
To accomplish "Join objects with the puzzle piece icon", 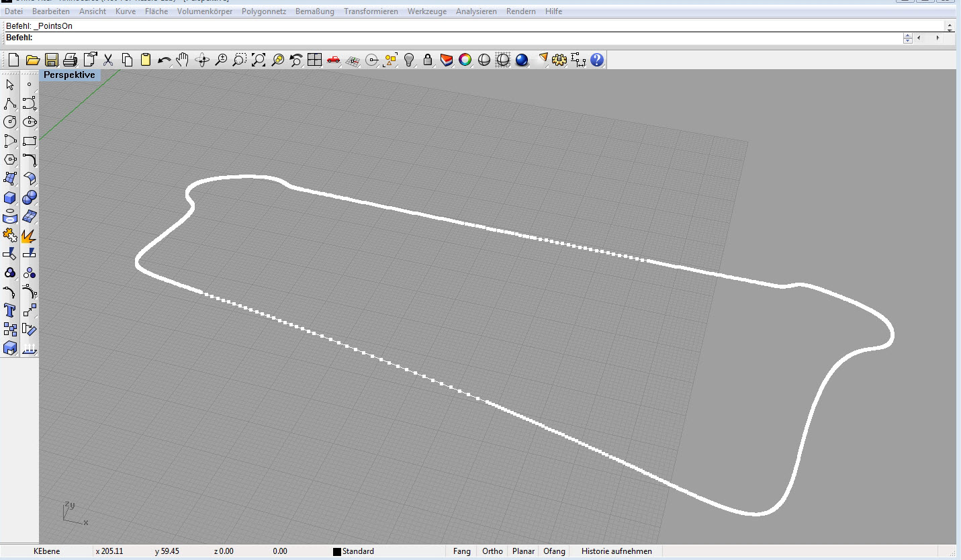I will (x=10, y=235).
